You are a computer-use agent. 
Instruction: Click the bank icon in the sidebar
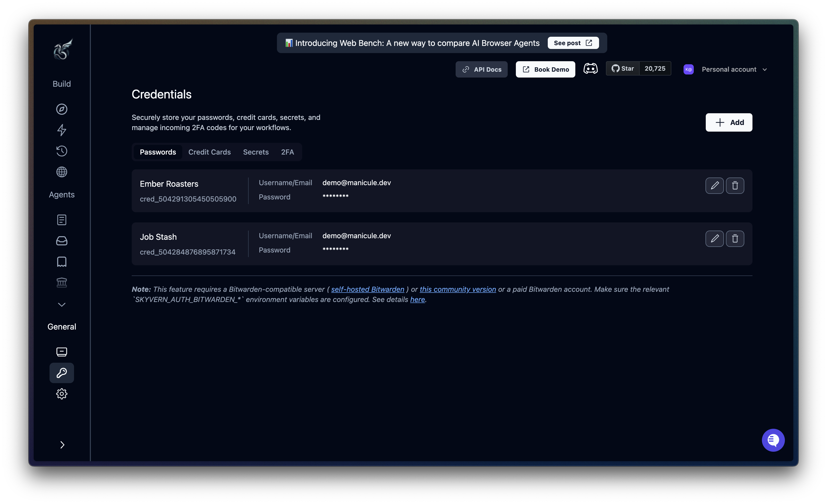(62, 282)
